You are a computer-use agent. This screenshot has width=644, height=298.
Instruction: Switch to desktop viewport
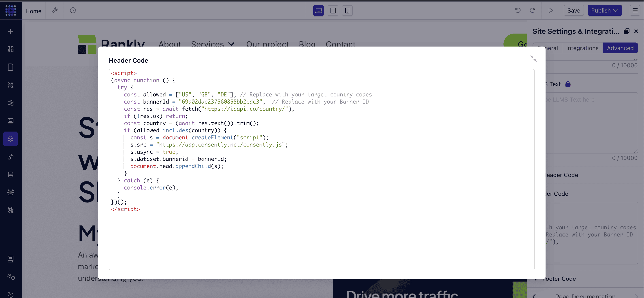tap(318, 11)
